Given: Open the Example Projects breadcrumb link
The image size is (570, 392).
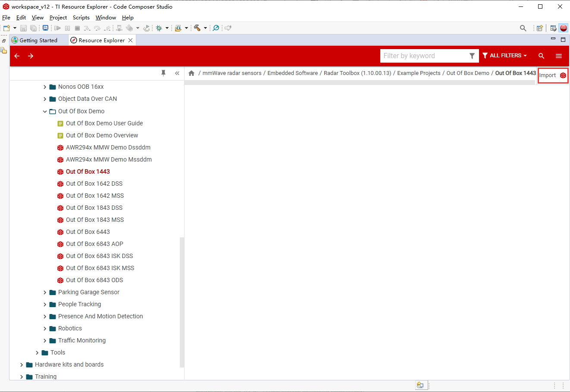Looking at the screenshot, I should (419, 73).
